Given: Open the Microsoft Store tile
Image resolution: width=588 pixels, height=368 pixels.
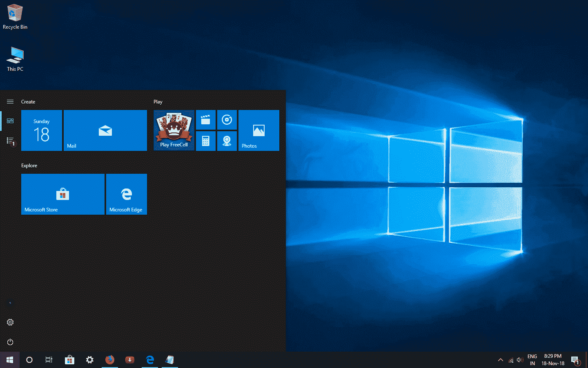Looking at the screenshot, I should pos(63,194).
